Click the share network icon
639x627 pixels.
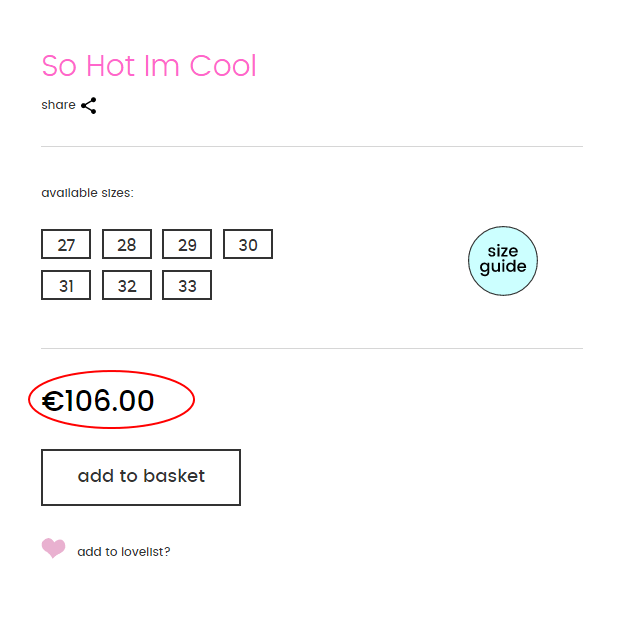(x=89, y=105)
